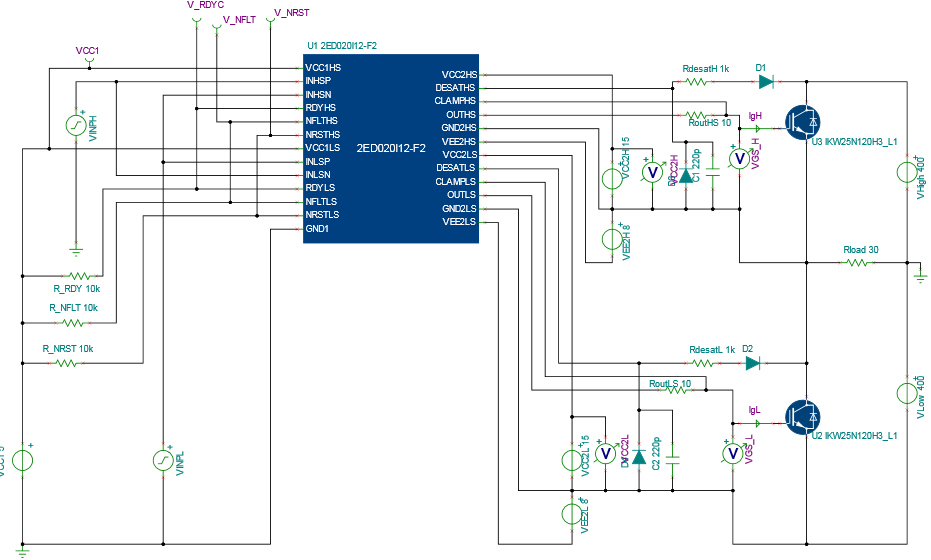This screenshot has height=560, width=931.
Task: Click the CLAMPHS pin label
Action: (x=455, y=101)
